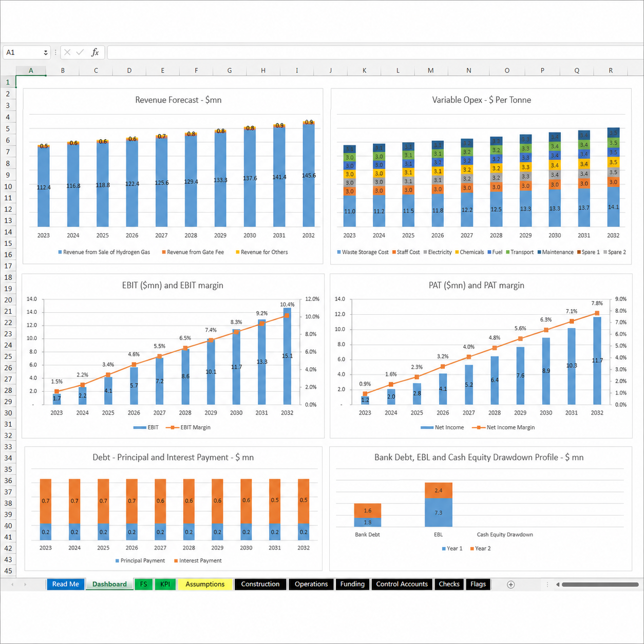Go to the Control Accounts tab
Viewport: 644px width, 644px height.
point(402,584)
